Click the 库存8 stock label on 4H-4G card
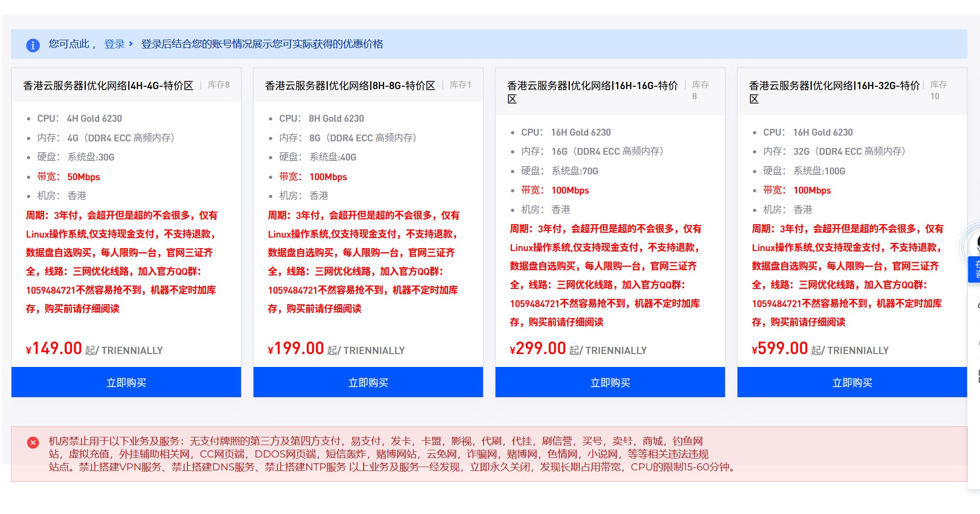Screen dimensions: 980x514 point(219,85)
